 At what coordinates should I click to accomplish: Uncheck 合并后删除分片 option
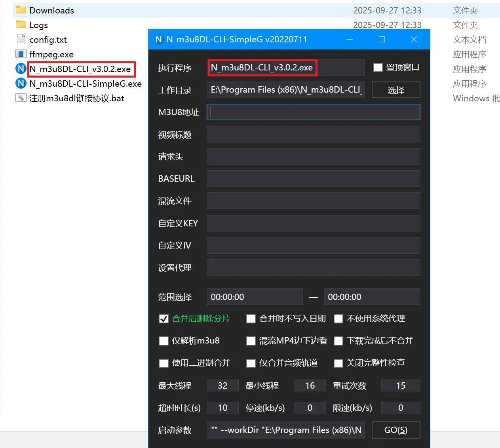coord(163,319)
